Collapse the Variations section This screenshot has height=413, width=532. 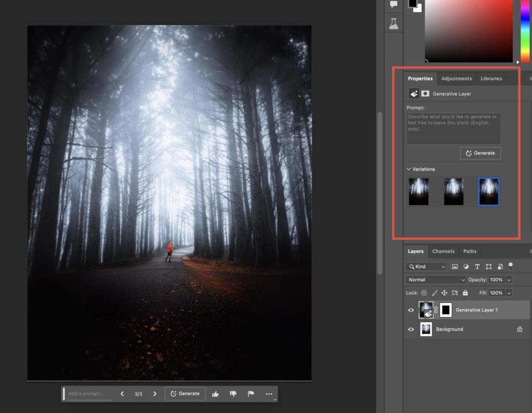409,169
